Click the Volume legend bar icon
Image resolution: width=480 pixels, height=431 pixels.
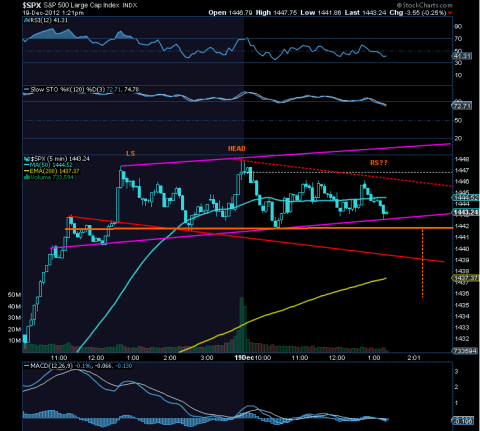pos(27,177)
